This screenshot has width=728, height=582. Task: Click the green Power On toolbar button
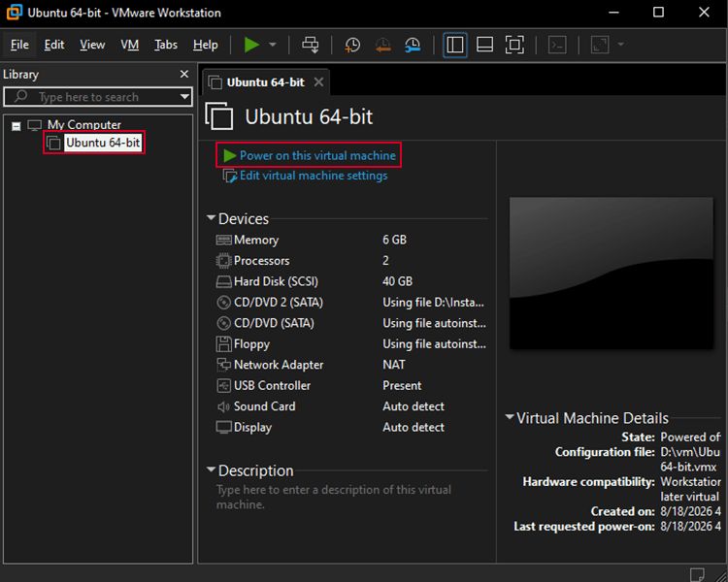(x=251, y=45)
